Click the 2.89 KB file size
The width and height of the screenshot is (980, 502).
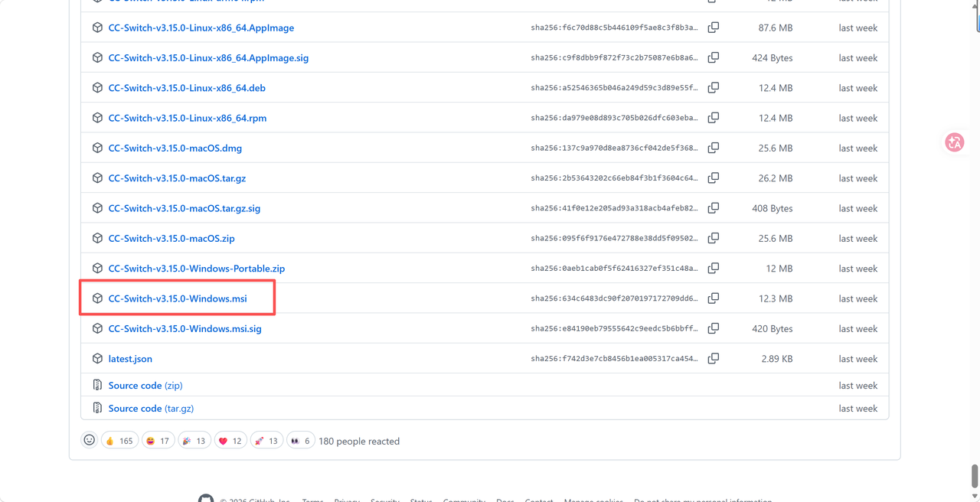[x=777, y=359]
